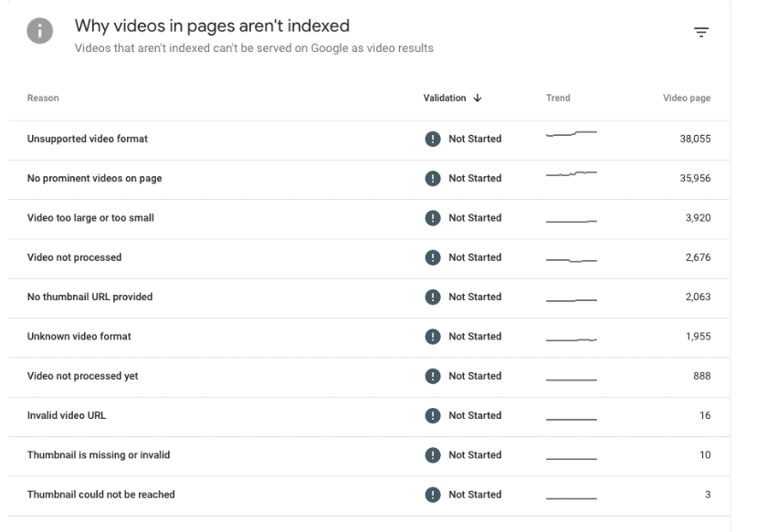The width and height of the screenshot is (757, 532).
Task: Click the Trend column header
Action: (558, 98)
